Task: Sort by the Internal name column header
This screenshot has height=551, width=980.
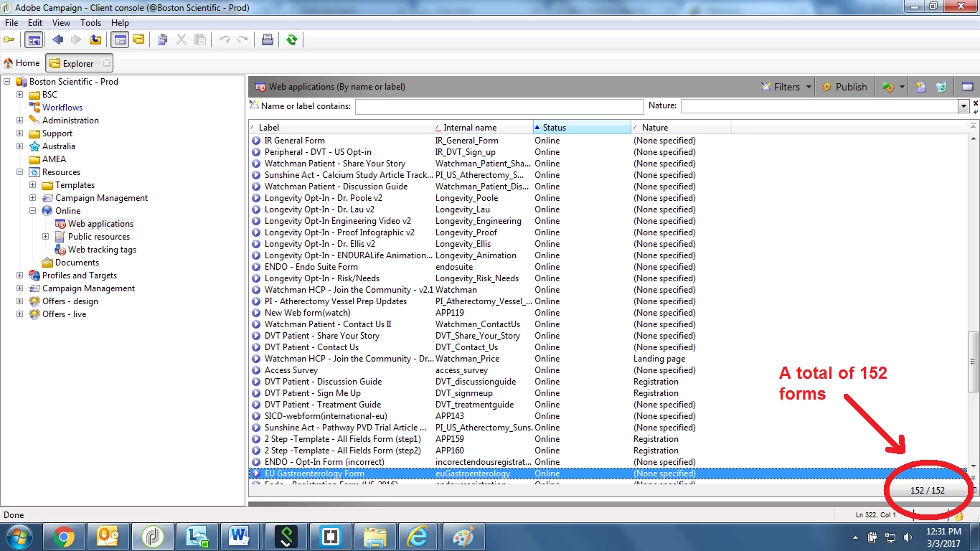Action: [x=483, y=128]
